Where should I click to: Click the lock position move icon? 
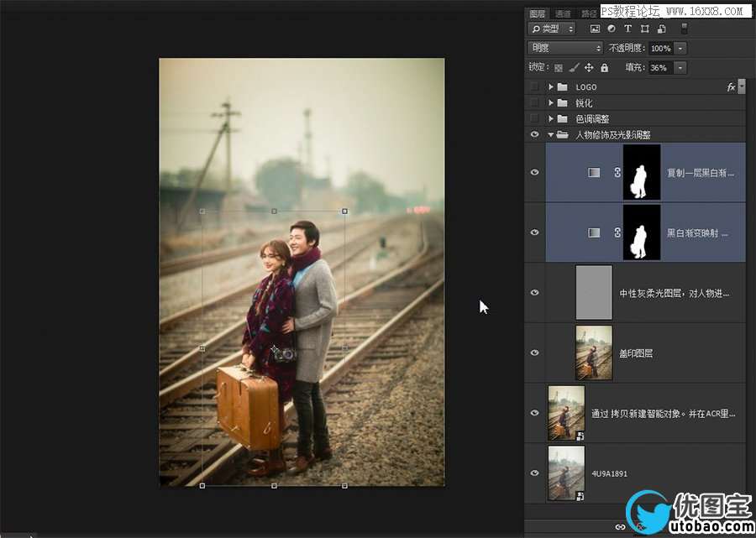pyautogui.click(x=589, y=68)
